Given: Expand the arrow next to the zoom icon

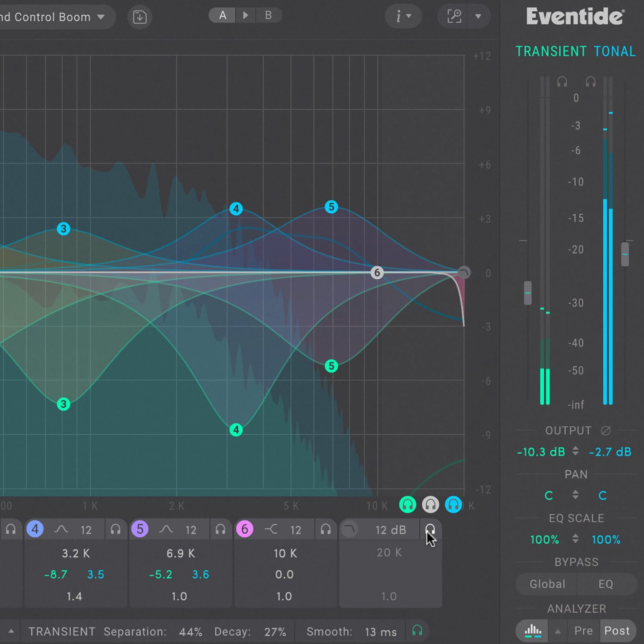Looking at the screenshot, I should 478,17.
